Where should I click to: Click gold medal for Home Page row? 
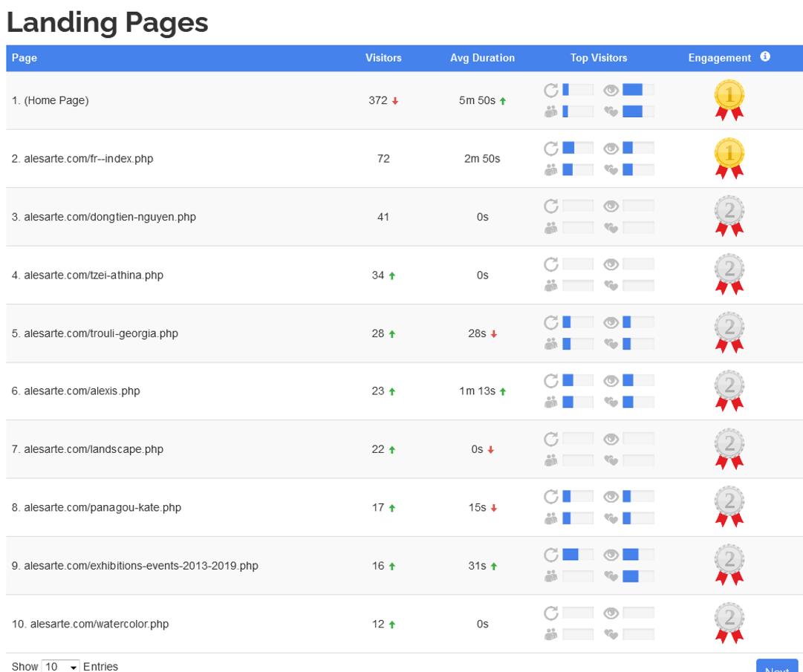pos(729,100)
